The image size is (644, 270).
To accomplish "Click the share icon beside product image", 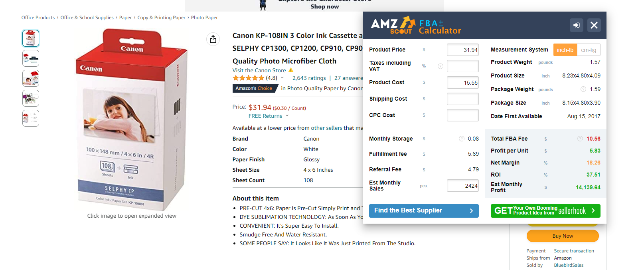I will coord(213,39).
